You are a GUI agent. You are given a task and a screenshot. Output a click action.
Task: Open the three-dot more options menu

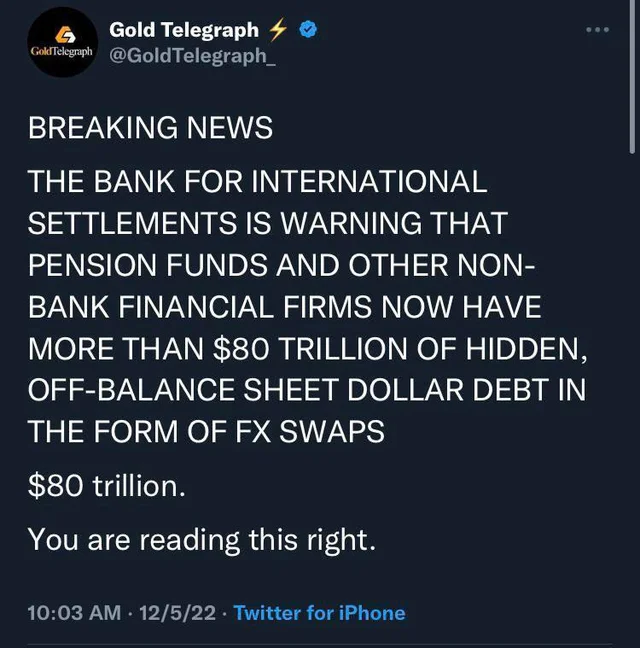click(597, 30)
